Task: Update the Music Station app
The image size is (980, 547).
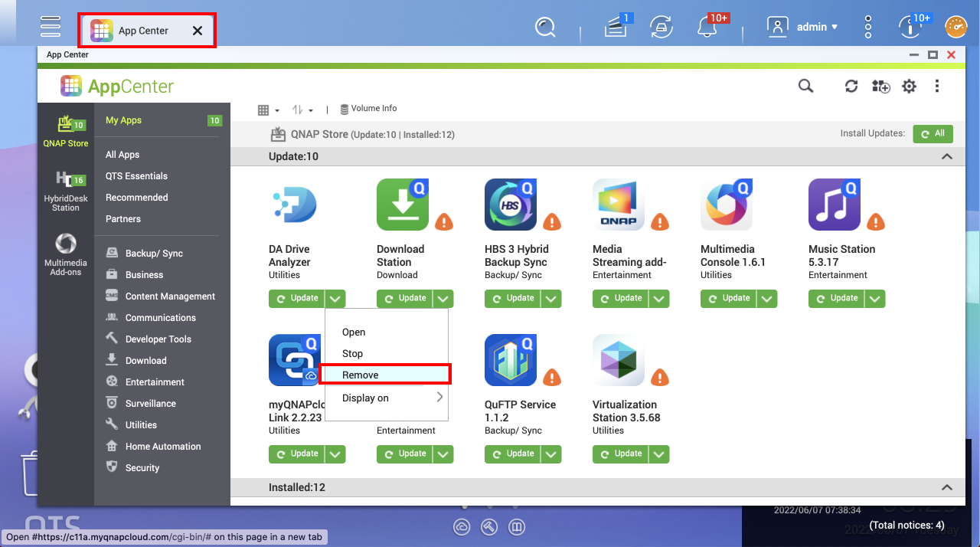Action: (x=837, y=299)
